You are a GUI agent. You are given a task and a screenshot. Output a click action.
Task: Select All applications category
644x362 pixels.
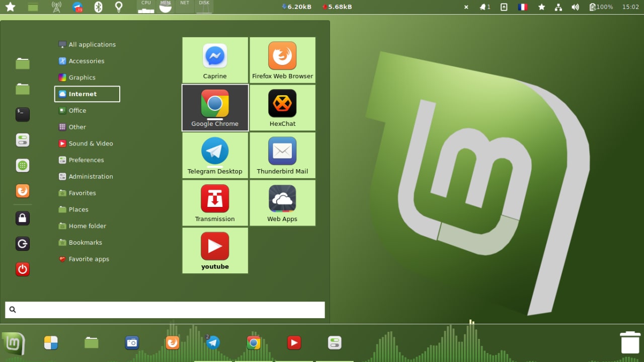[x=87, y=44]
